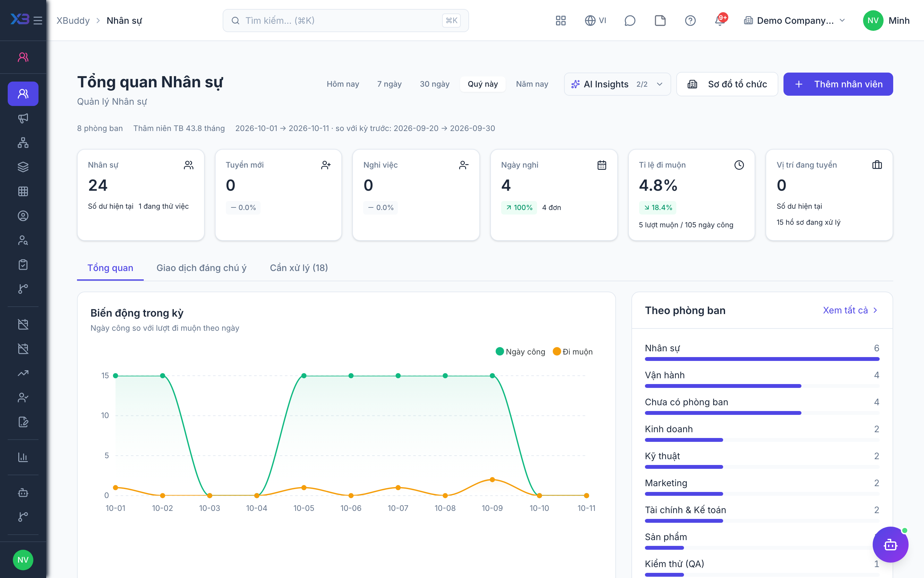Screen dimensions: 924x578
Task: Expand the AI Insights dropdown
Action: pyautogui.click(x=617, y=84)
